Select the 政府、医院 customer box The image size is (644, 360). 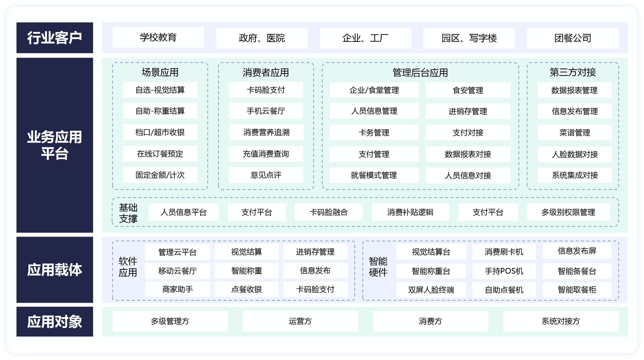coord(262,38)
